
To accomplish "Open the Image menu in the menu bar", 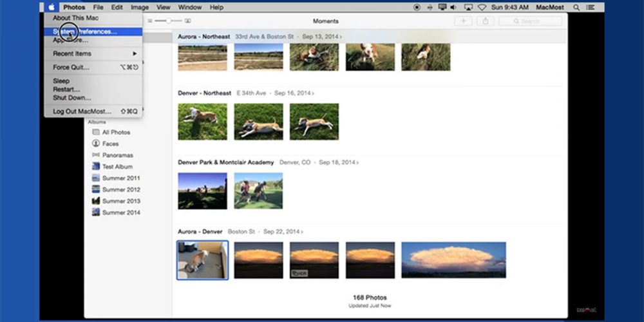I will coord(139,7).
